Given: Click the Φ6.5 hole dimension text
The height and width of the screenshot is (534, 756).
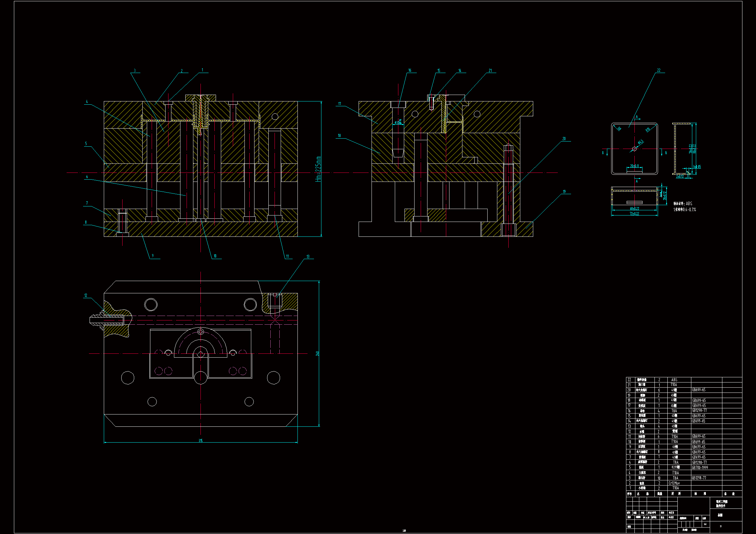Looking at the screenshot, I should (641, 142).
